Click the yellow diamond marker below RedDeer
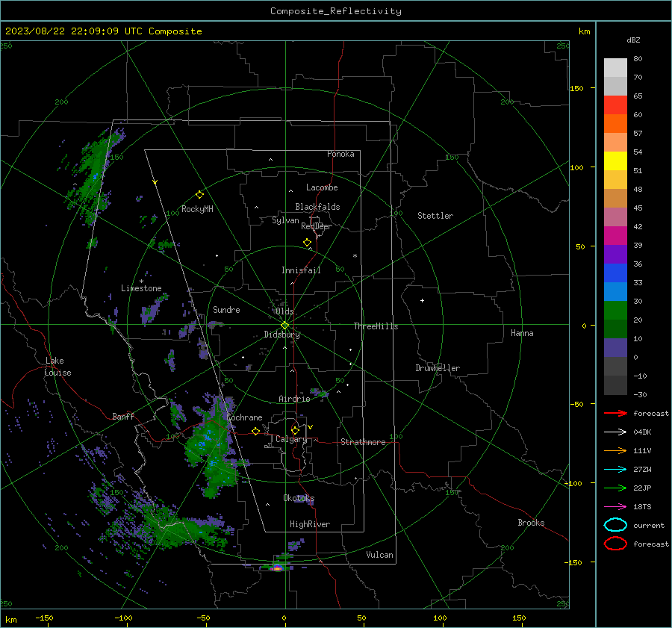This screenshot has height=628, width=672. [307, 243]
